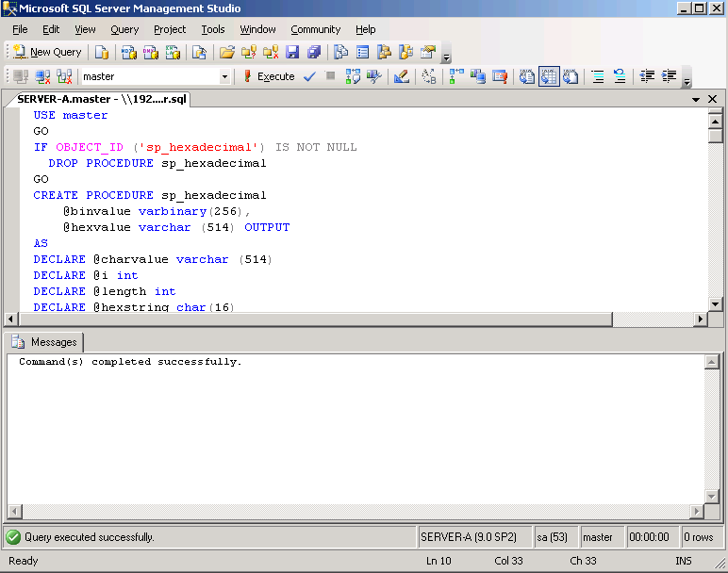
Task: Comment out the selected lines
Action: coord(597,76)
